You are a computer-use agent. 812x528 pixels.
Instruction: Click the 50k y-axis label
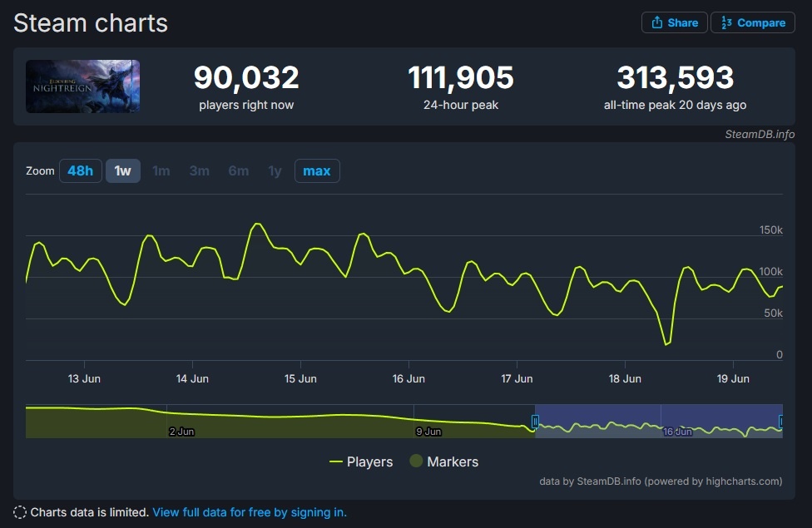coord(773,313)
